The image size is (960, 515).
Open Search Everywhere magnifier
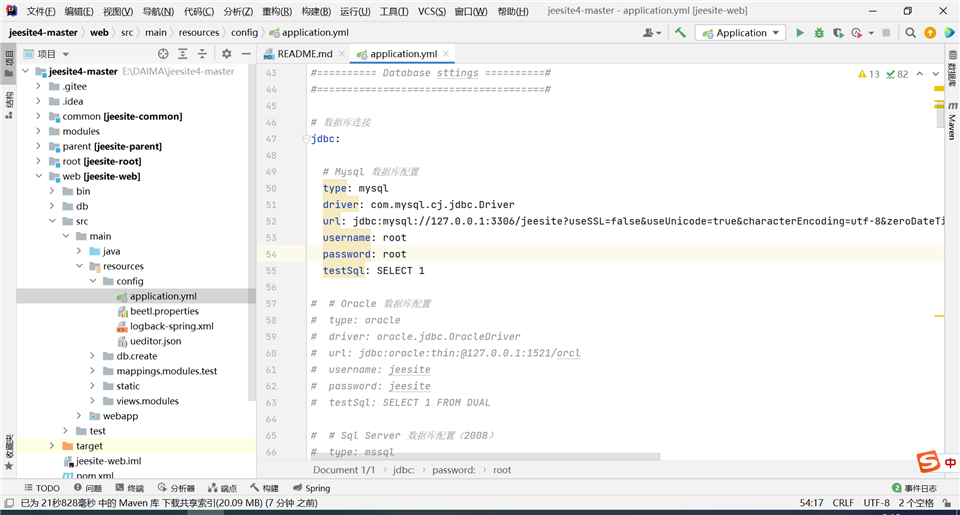click(x=910, y=33)
